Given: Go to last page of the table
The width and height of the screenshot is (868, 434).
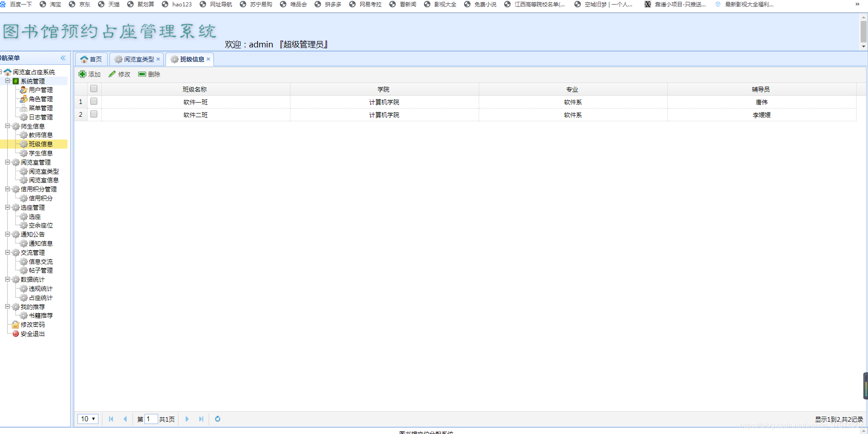Looking at the screenshot, I should point(201,419).
